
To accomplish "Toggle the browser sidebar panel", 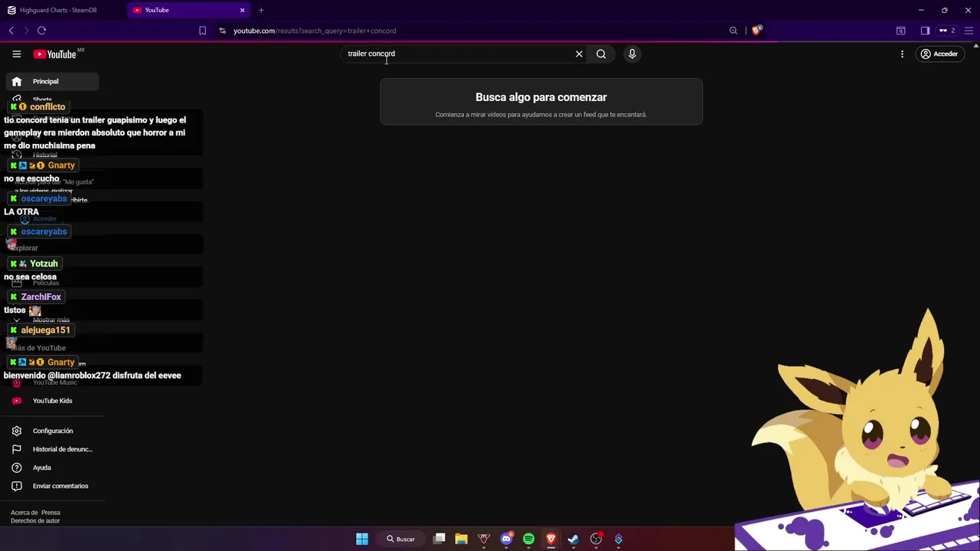I will click(x=925, y=31).
